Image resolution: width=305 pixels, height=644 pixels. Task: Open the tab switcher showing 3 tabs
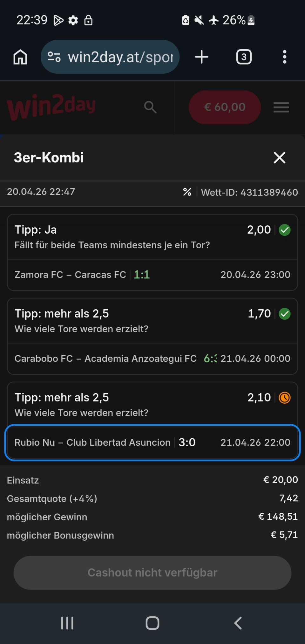point(244,57)
